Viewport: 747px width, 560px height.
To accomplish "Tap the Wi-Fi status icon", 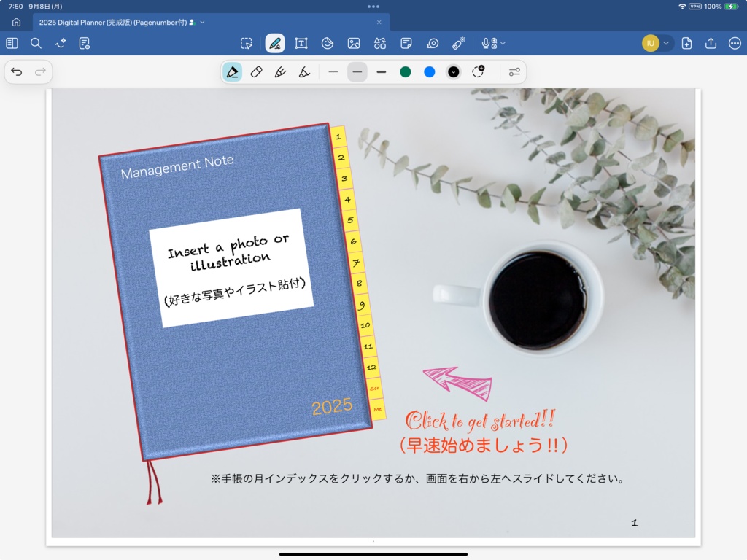I will coord(682,7).
